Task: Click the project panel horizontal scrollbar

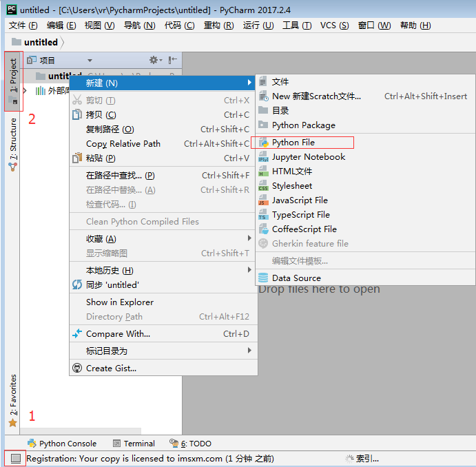Action: (x=81, y=431)
